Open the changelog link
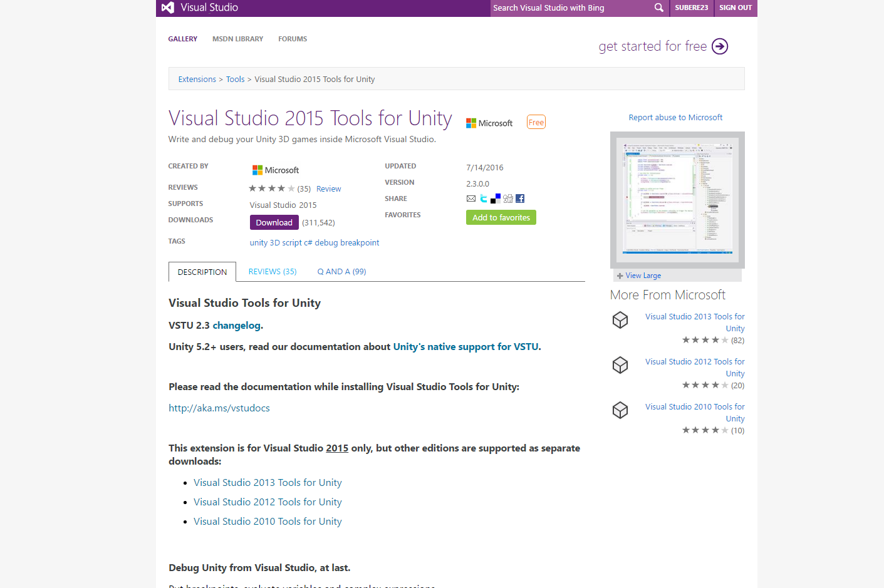Image resolution: width=884 pixels, height=588 pixels. pos(237,326)
